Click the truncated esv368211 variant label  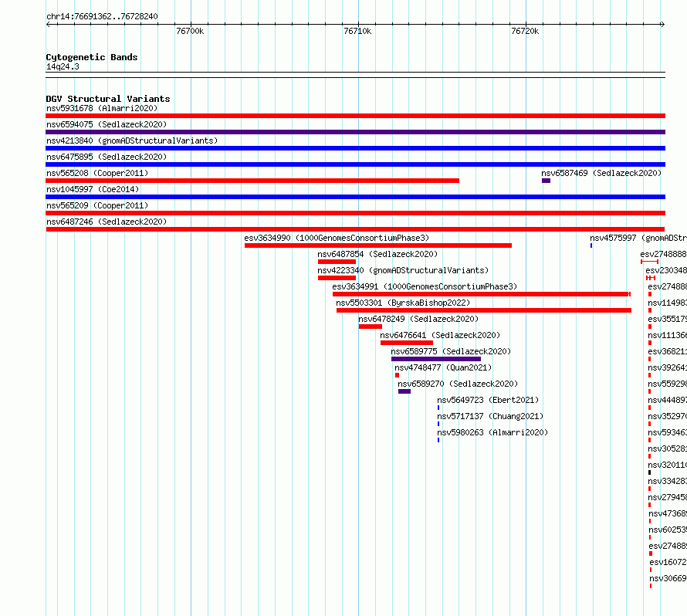667,351
